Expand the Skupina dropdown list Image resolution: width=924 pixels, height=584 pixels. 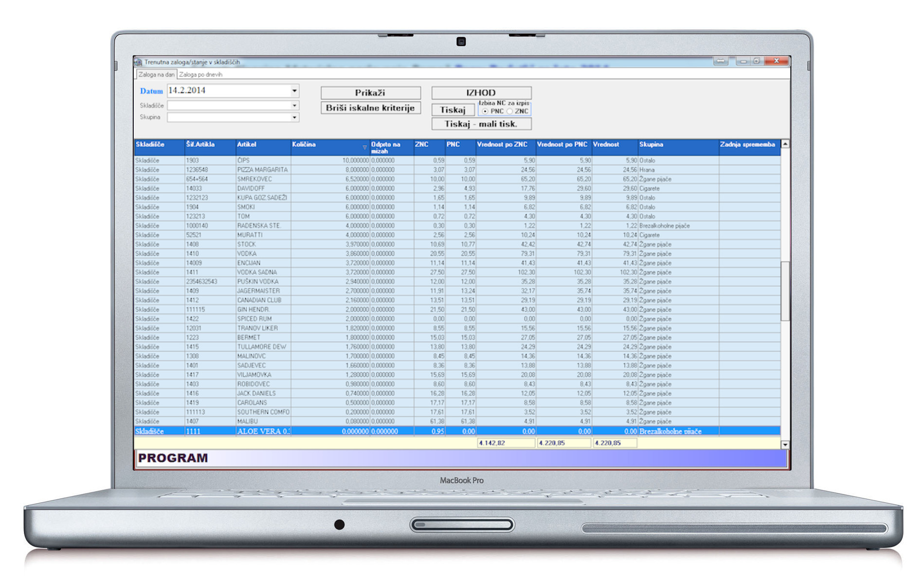294,117
